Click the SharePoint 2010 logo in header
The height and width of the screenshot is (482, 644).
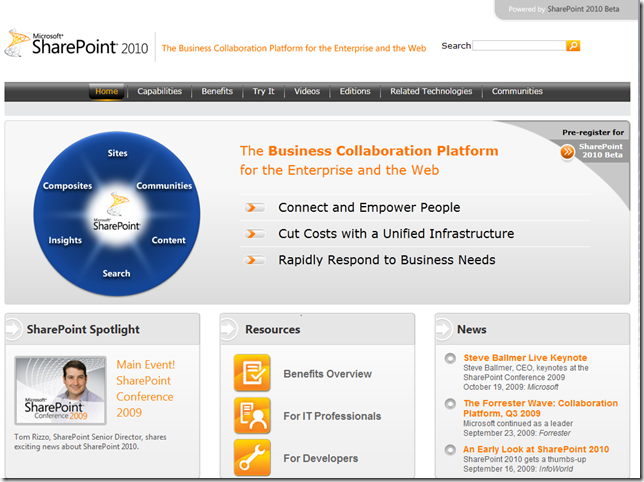76,44
